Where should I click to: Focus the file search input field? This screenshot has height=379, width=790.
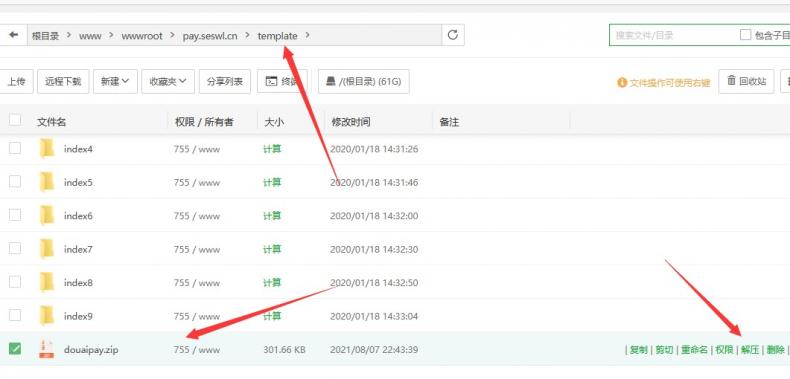pos(673,35)
